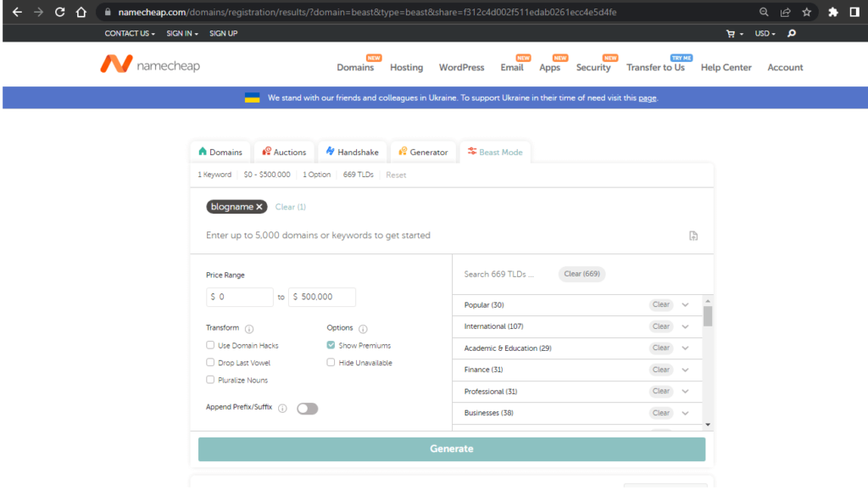Open the Security menu
The image size is (868, 490).
(593, 68)
